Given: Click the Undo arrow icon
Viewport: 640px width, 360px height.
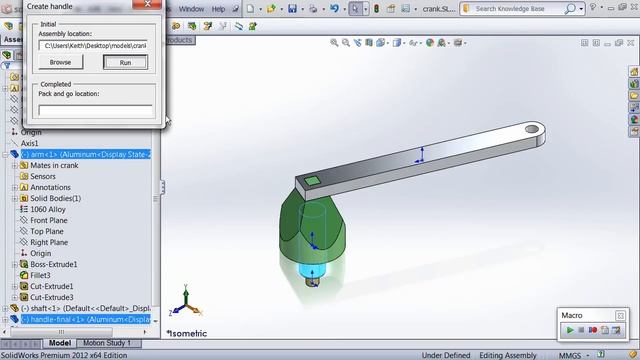Looking at the screenshot, I should [334, 8].
